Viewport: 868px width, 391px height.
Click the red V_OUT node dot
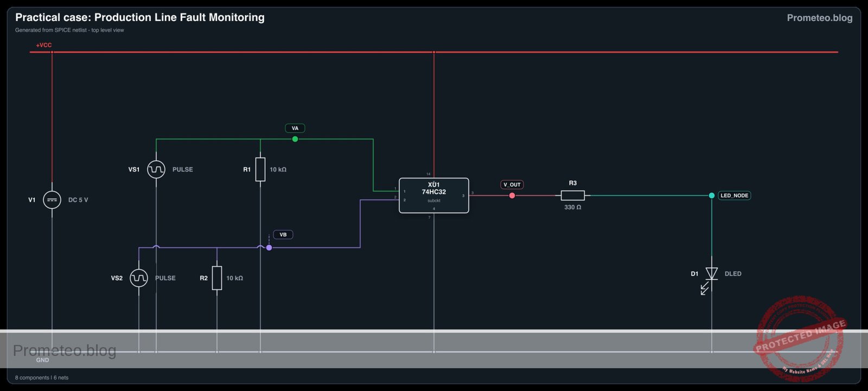pos(512,195)
